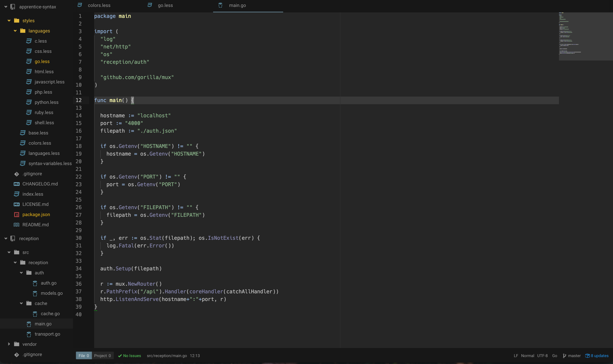Image resolution: width=613 pixels, height=364 pixels.
Task: Collapse the languages folder chevron
Action: coord(15,31)
